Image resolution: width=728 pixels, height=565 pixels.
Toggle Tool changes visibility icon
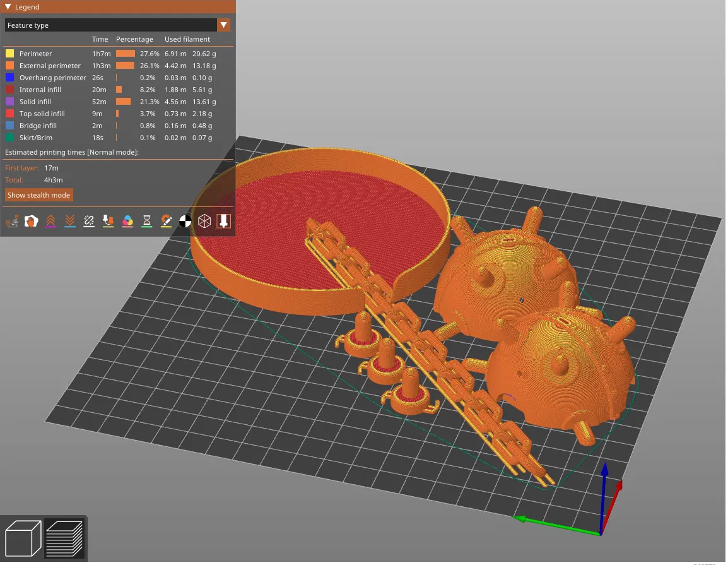tap(108, 221)
